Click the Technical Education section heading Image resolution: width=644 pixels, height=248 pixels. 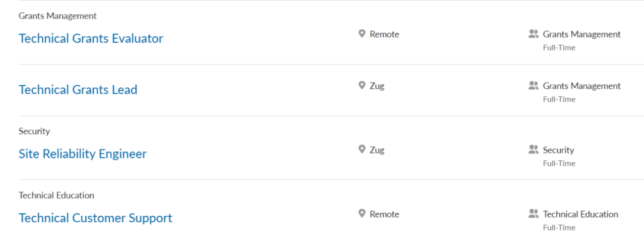[x=57, y=196]
